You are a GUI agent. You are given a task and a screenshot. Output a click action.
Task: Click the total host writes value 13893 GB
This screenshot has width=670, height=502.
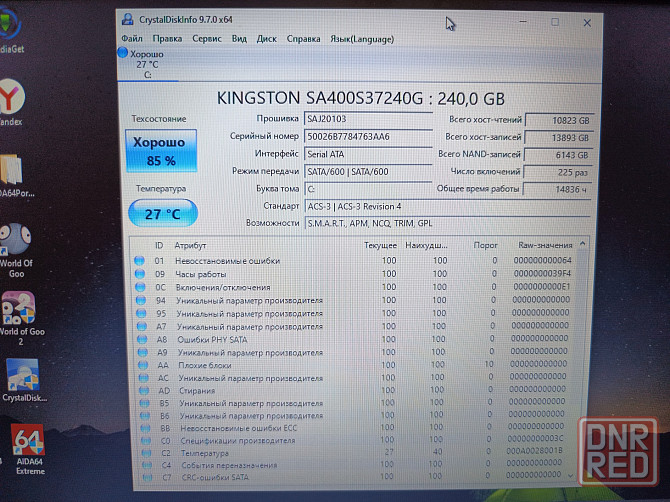[x=558, y=138]
